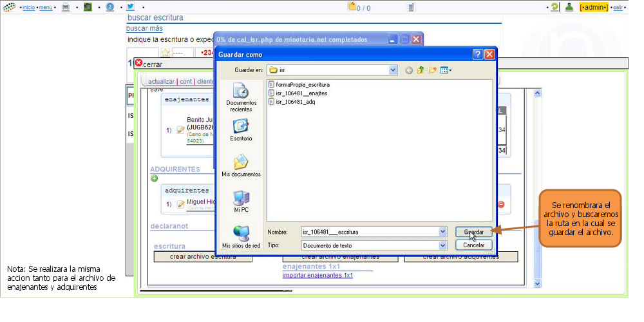644x322 pixels.
Task: Click the green refresh arrow icon
Action: [555, 7]
